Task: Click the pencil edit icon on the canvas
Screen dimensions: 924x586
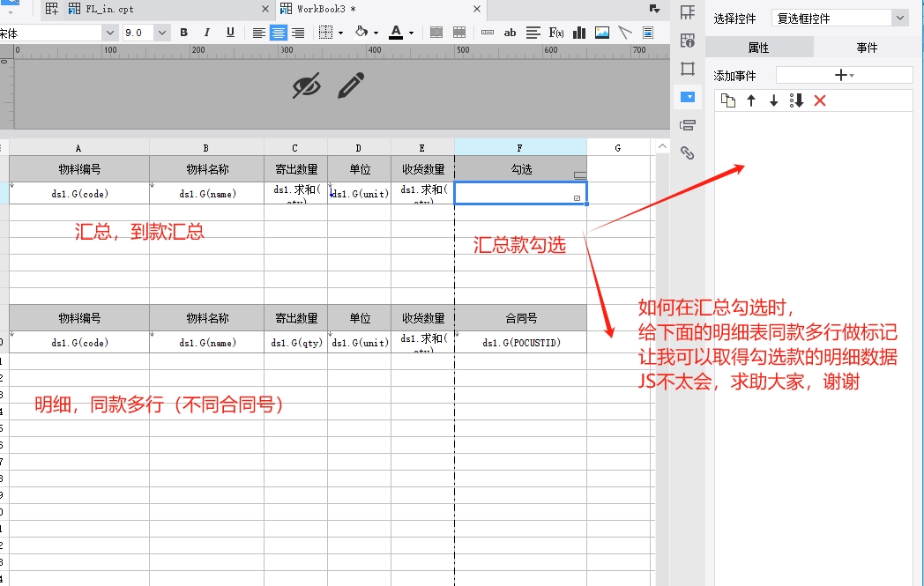Action: pos(351,85)
